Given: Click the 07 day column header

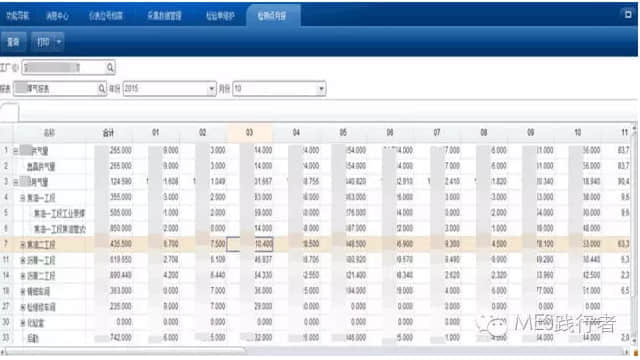Looking at the screenshot, I should click(x=437, y=133).
